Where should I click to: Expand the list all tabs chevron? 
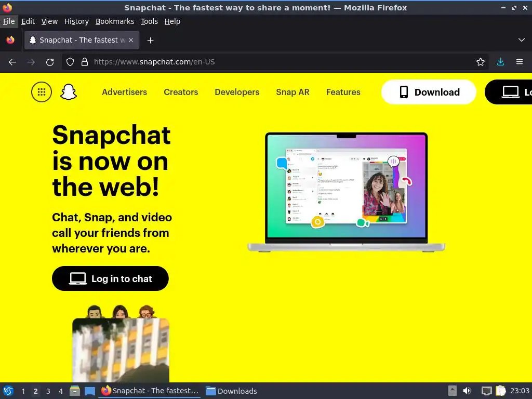coord(522,40)
